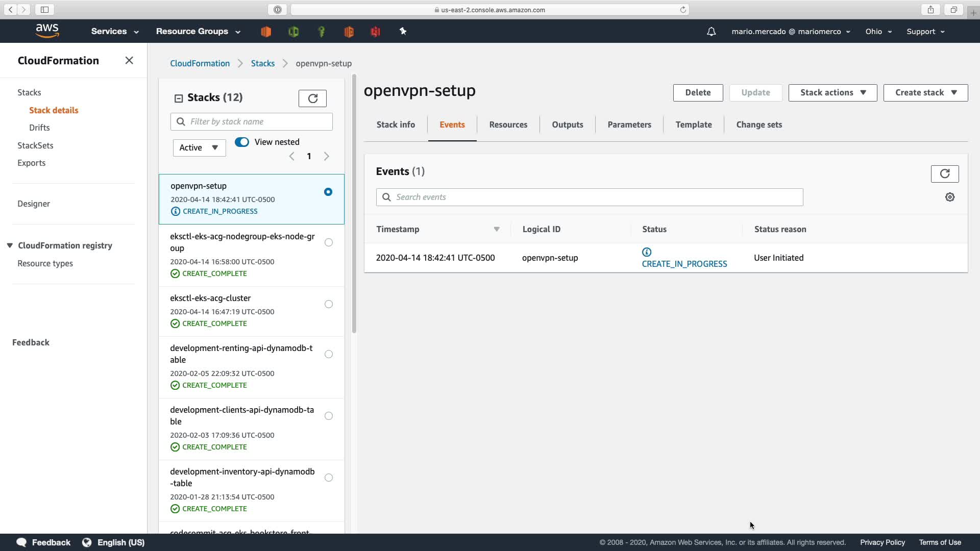Refresh the Events table
The width and height of the screenshot is (980, 551).
[x=944, y=174]
